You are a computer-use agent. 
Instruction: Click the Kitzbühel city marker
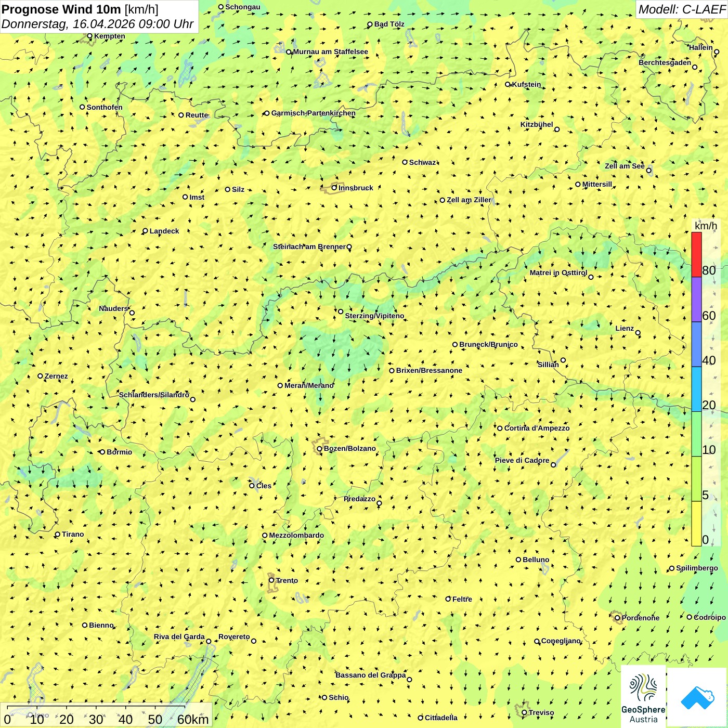557,129
